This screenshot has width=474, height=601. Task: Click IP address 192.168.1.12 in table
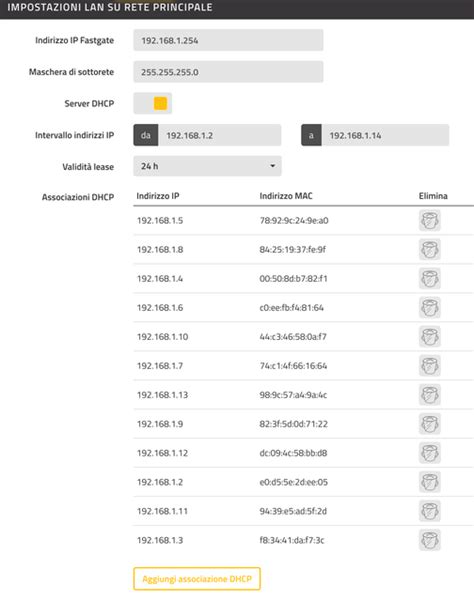tap(162, 453)
